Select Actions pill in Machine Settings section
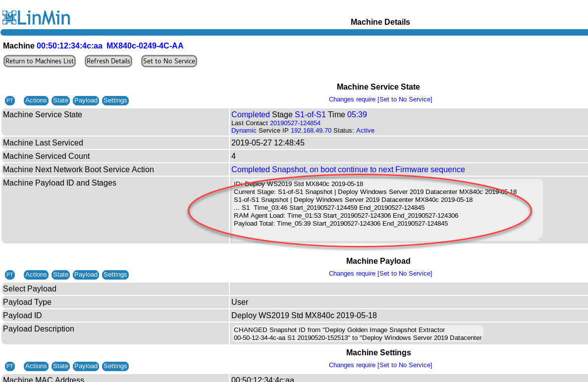 36,366
